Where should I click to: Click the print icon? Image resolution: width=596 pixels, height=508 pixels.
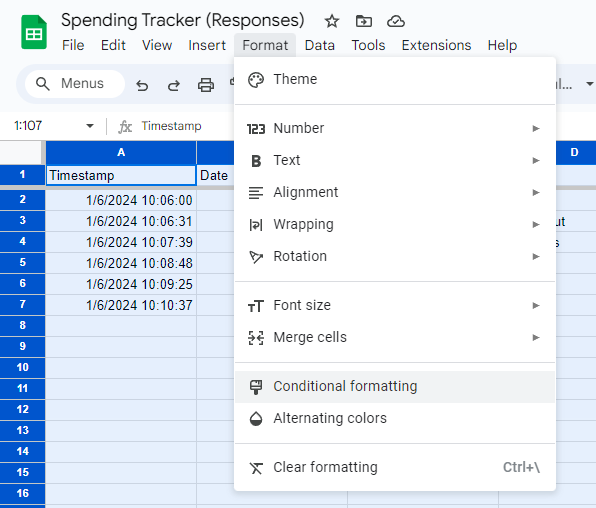(206, 85)
